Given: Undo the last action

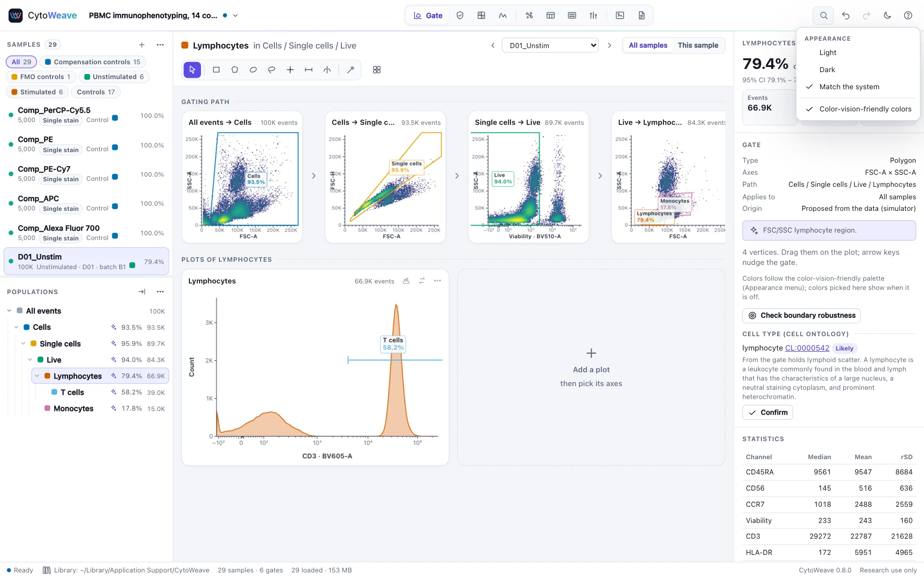Looking at the screenshot, I should 845,15.
